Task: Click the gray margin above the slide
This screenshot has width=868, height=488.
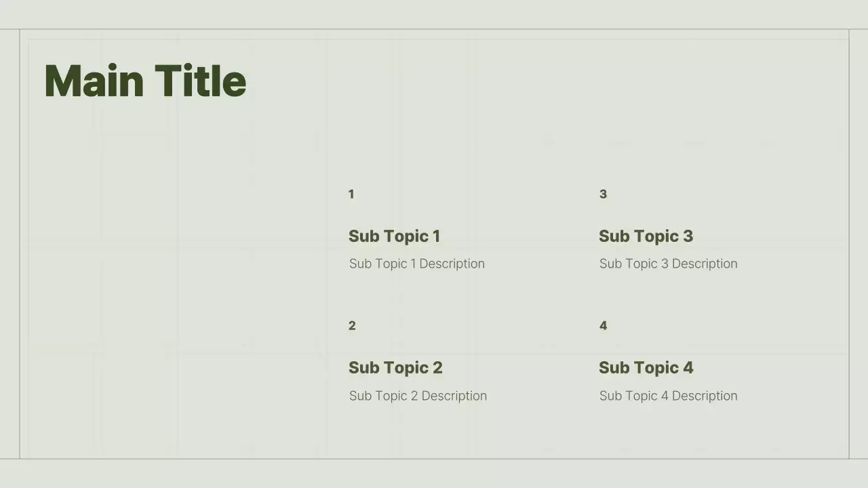Action: [434, 14]
